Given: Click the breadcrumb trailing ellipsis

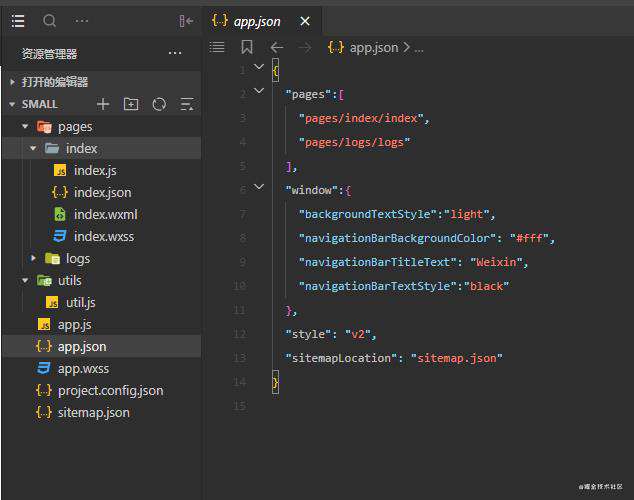Looking at the screenshot, I should [419, 49].
